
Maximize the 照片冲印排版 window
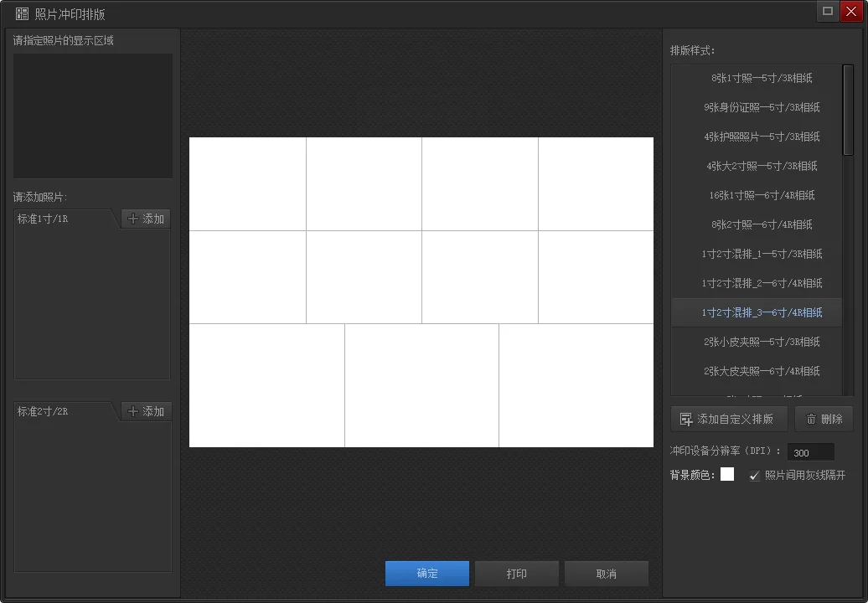point(828,11)
